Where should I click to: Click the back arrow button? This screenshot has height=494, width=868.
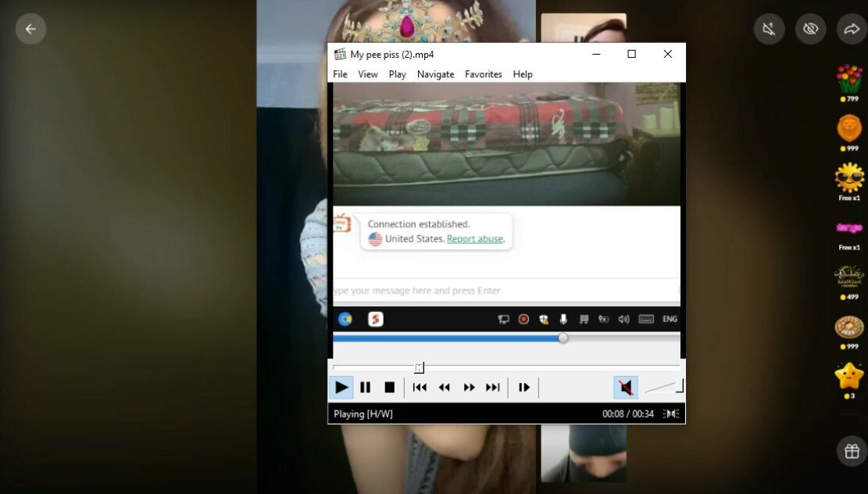(30, 29)
